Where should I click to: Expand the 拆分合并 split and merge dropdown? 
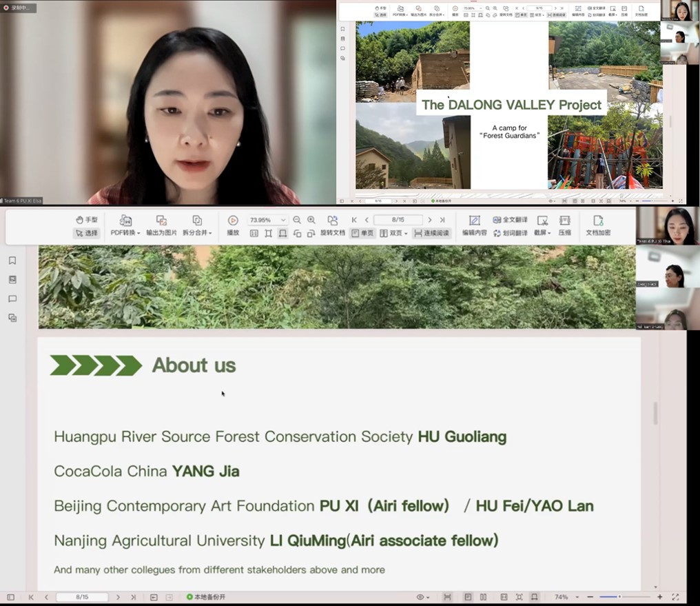coord(197,233)
